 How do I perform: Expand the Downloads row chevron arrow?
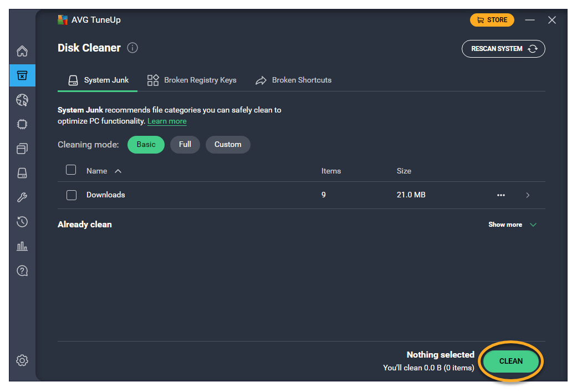[x=528, y=195]
